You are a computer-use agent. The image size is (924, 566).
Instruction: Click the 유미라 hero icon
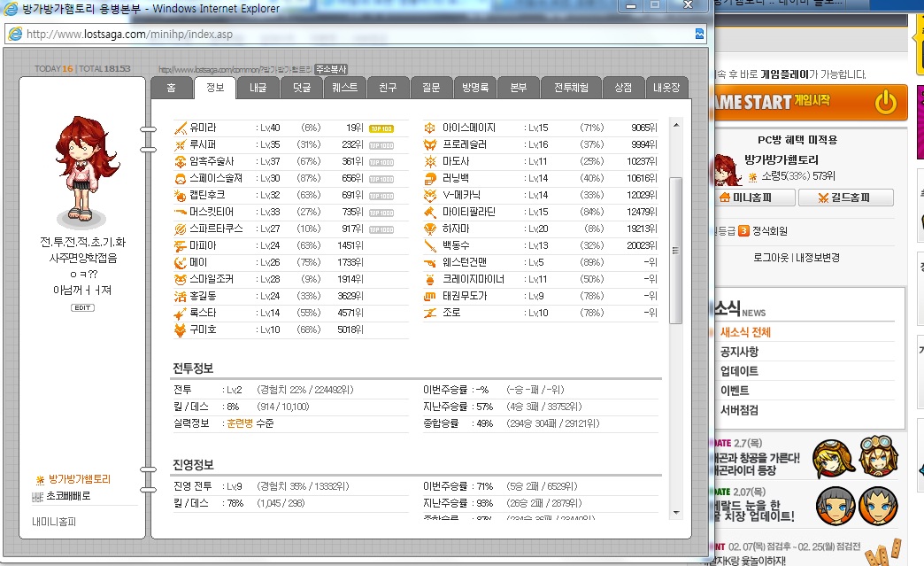pyautogui.click(x=181, y=128)
